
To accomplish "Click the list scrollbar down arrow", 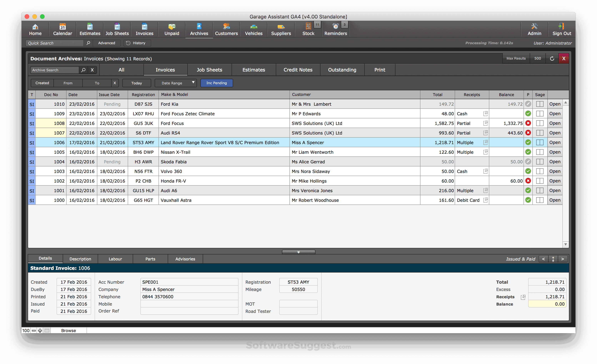I will 565,244.
